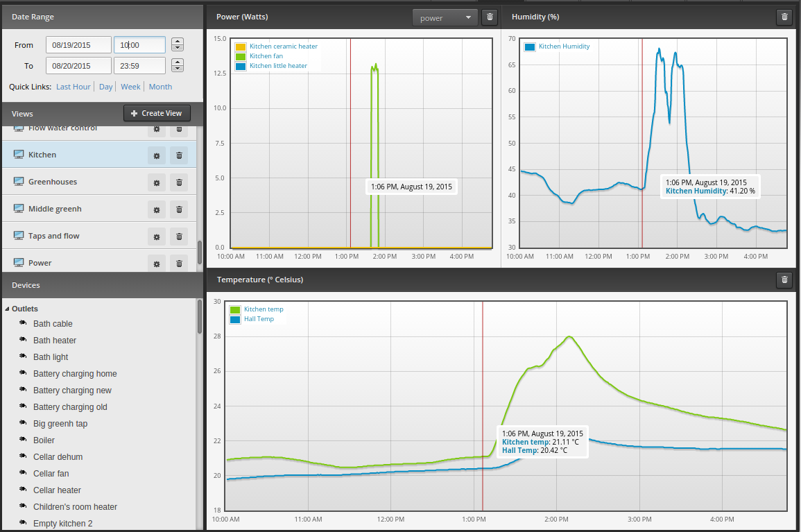Select the Power view

tap(99, 261)
